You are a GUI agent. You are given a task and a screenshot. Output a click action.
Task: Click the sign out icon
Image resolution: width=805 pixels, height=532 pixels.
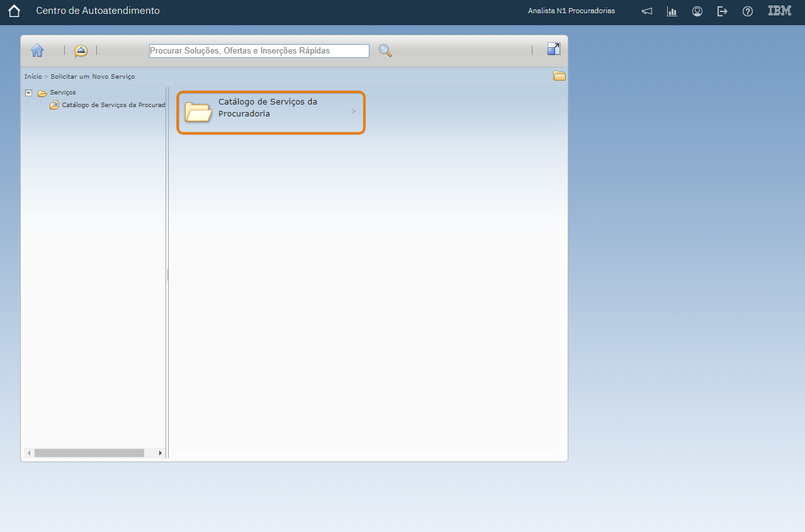[x=723, y=11]
